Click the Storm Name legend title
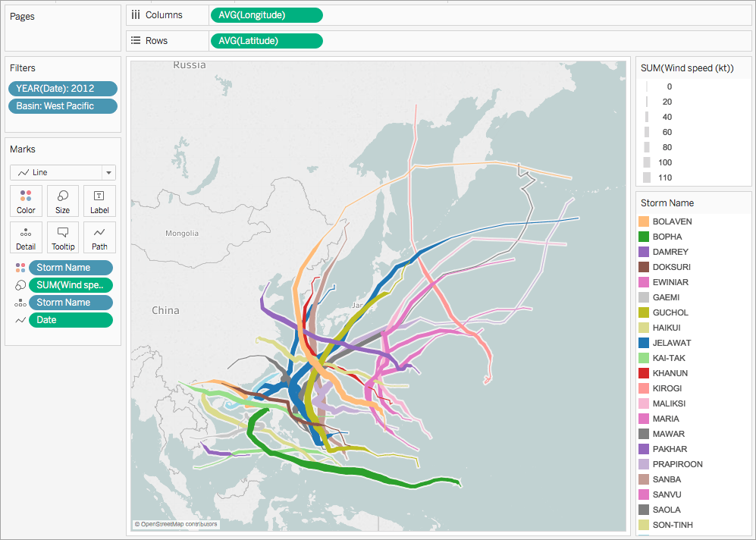The width and height of the screenshot is (756, 540). click(667, 203)
